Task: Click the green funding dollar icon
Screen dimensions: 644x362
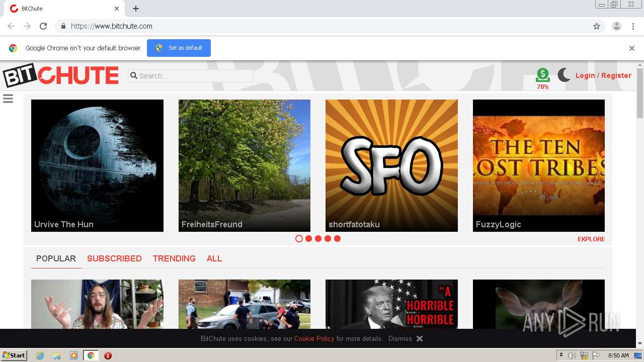Action: click(543, 75)
